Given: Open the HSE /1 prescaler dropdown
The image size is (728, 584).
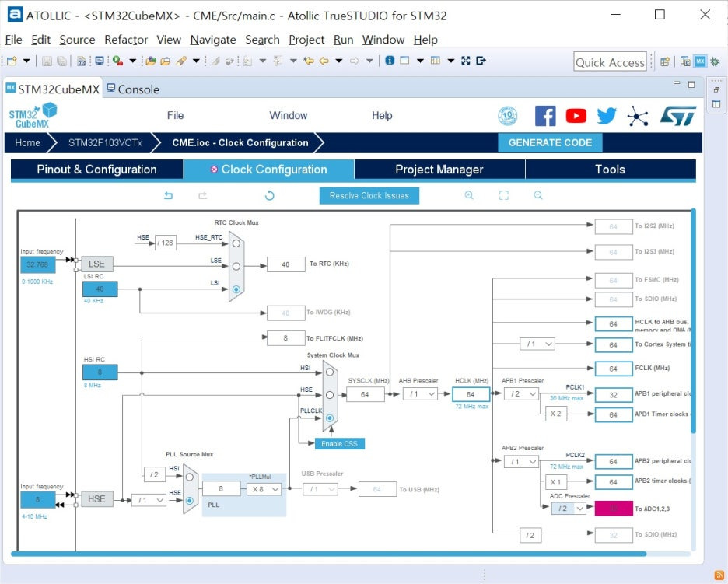Looking at the screenshot, I should tap(149, 500).
